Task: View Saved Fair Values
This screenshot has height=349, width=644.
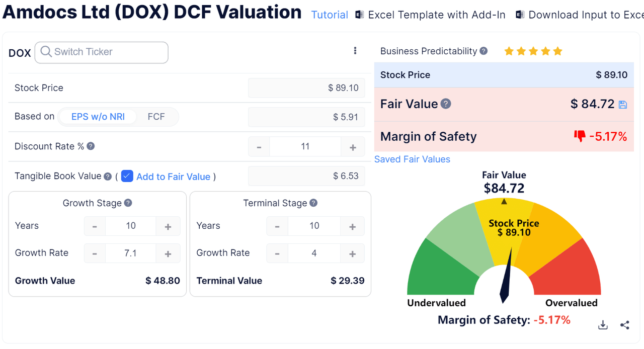Action: click(412, 159)
